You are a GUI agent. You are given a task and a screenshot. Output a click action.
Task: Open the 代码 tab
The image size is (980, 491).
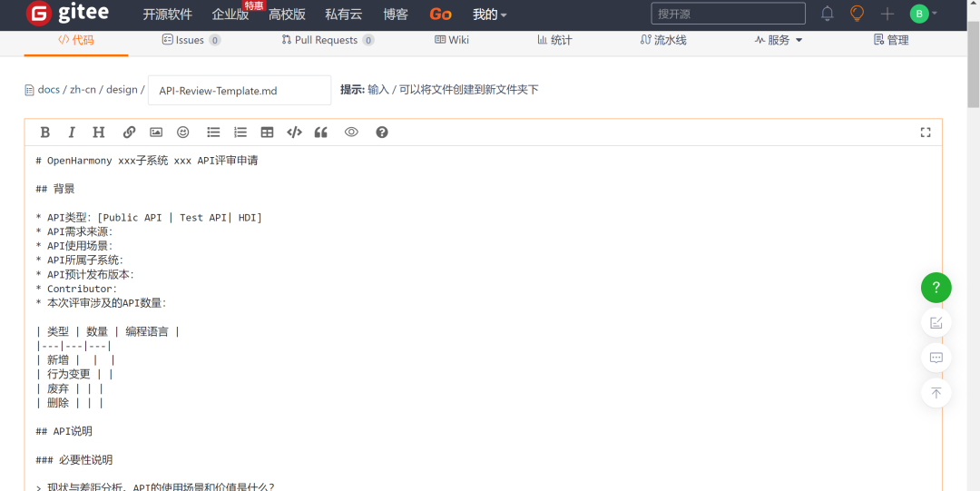click(x=76, y=40)
